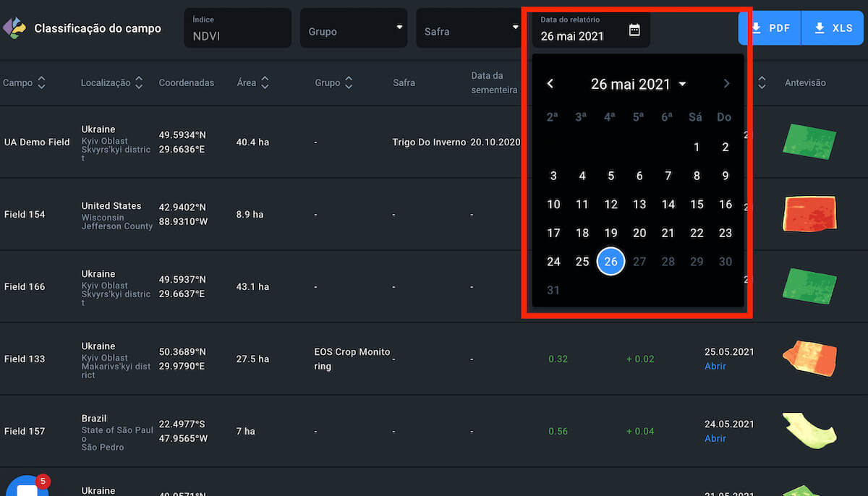Download the report as PDF
This screenshot has width=868, height=496.
(770, 28)
